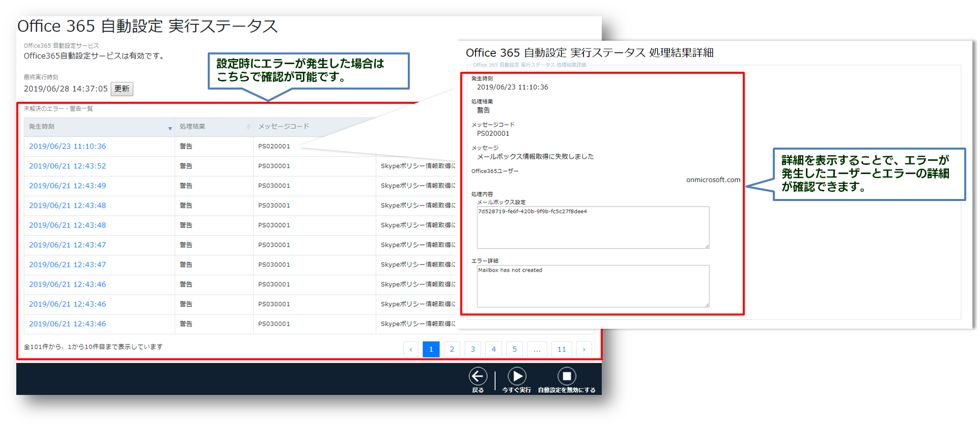
Task: Click PS030001 in the 12:43:52 row
Action: tap(274, 166)
